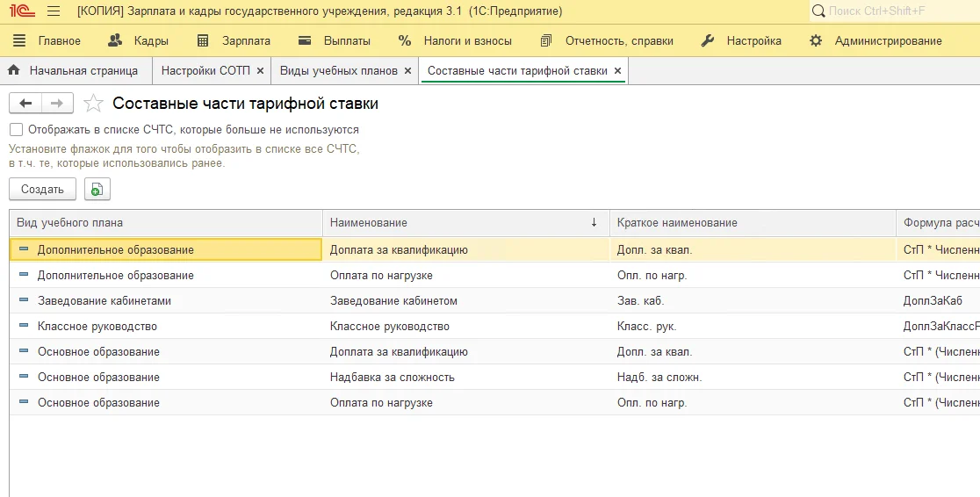The image size is (980, 497).
Task: Click the Отчетность documents icon
Action: coord(545,40)
